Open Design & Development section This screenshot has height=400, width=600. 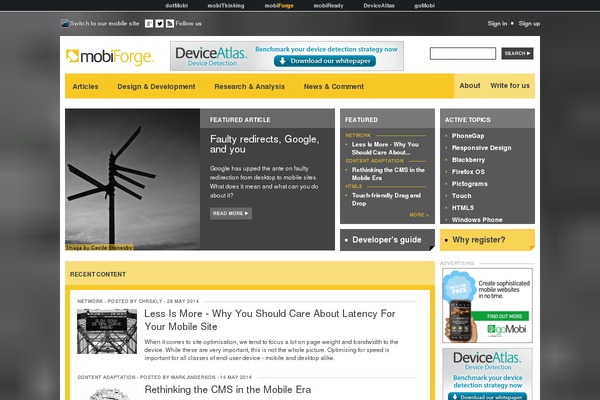tap(156, 87)
